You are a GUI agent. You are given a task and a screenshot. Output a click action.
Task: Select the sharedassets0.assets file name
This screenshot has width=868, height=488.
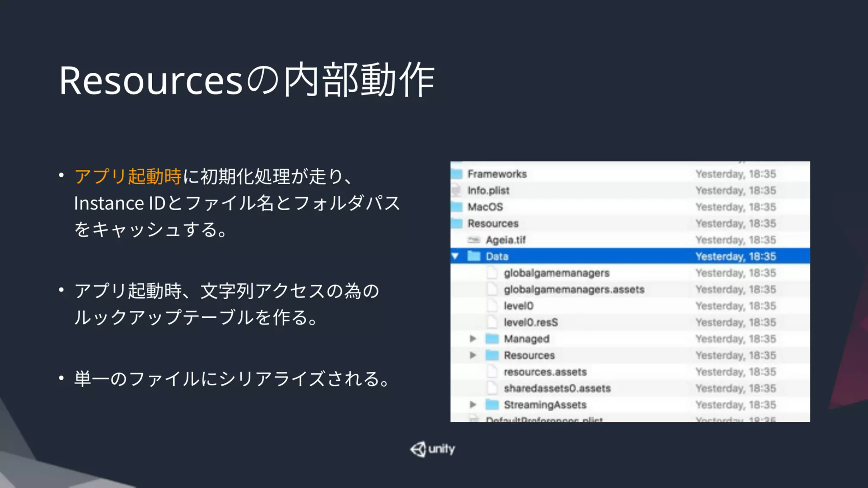pos(557,388)
